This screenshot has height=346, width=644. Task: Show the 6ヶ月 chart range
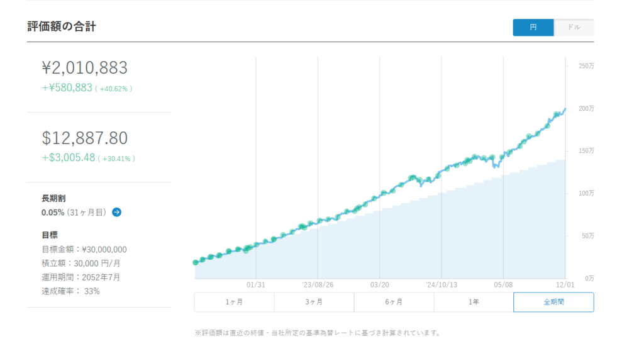click(x=394, y=302)
